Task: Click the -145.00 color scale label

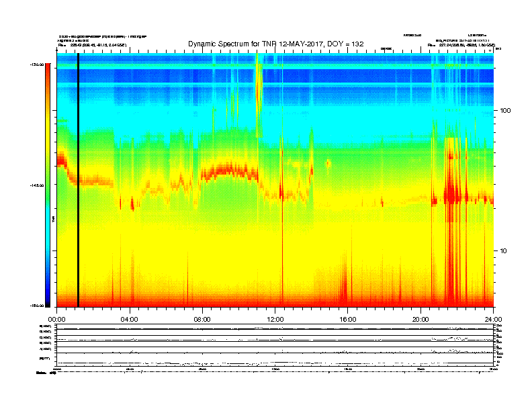Action: pos(37,185)
